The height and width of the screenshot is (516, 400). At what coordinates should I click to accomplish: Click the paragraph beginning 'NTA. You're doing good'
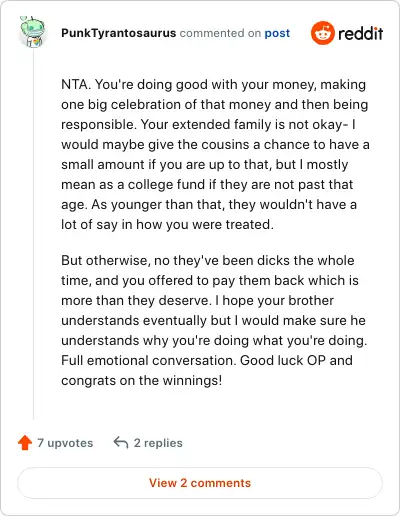(x=215, y=154)
